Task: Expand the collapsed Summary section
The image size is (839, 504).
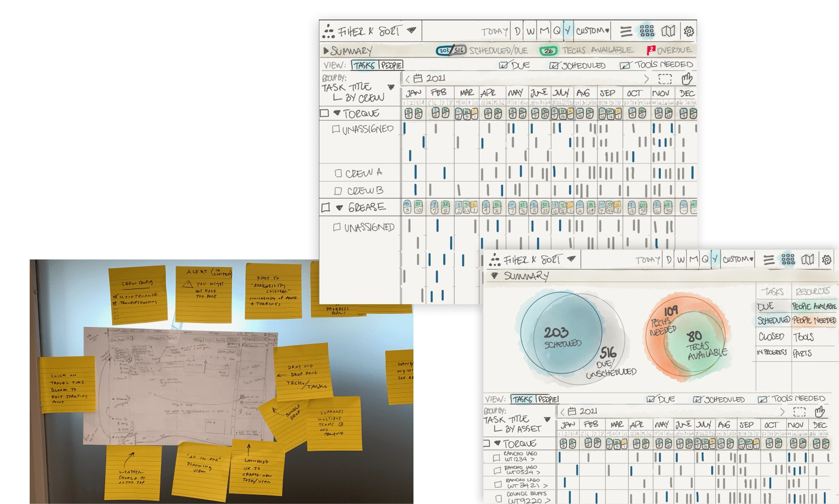Action: pyautogui.click(x=326, y=50)
